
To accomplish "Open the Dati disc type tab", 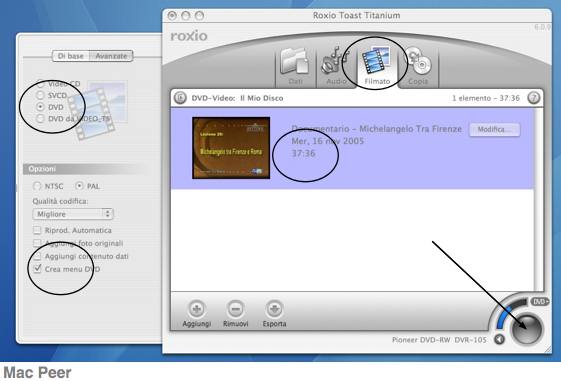I will pos(296,67).
